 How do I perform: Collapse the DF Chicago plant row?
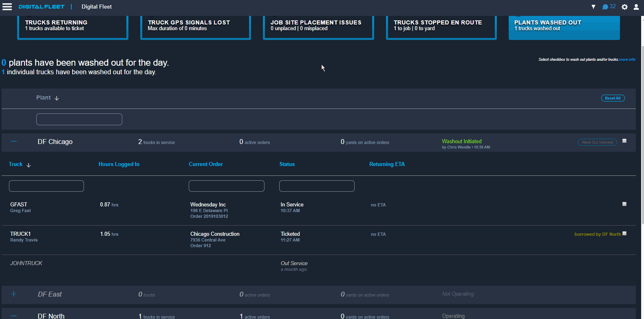tap(14, 142)
